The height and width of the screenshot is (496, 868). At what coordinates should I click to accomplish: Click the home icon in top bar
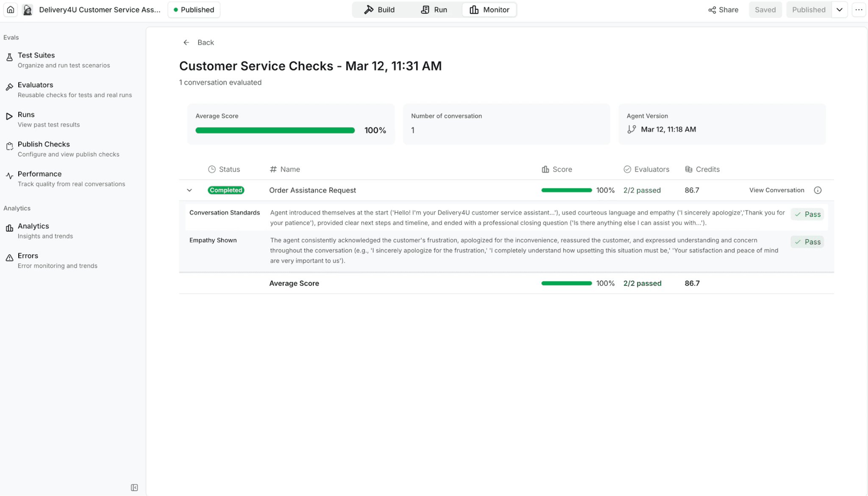(11, 10)
